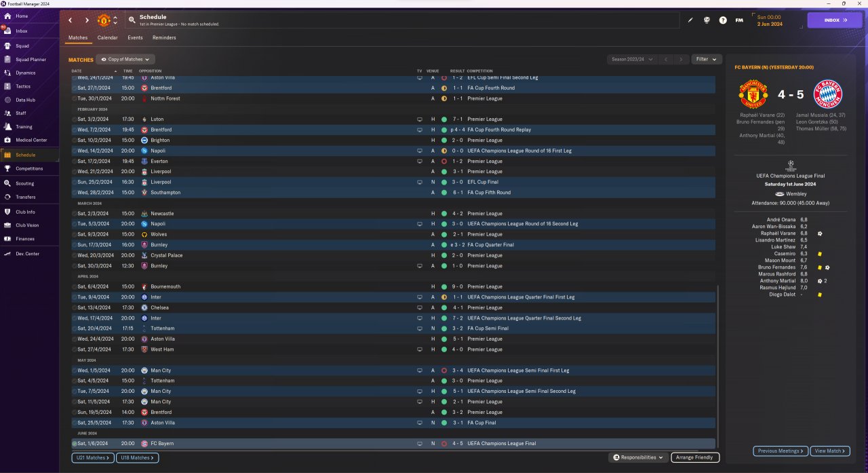
Task: Go to Squad via shirt icon
Action: click(x=7, y=46)
